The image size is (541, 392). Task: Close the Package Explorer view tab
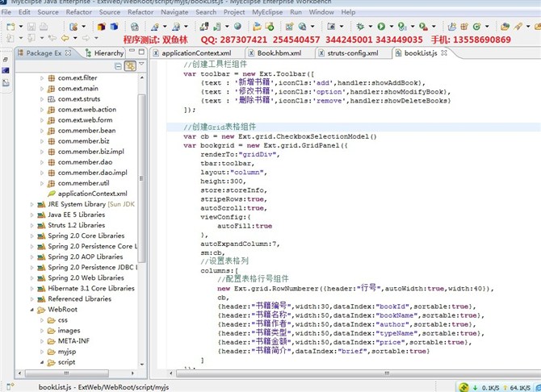(69, 52)
